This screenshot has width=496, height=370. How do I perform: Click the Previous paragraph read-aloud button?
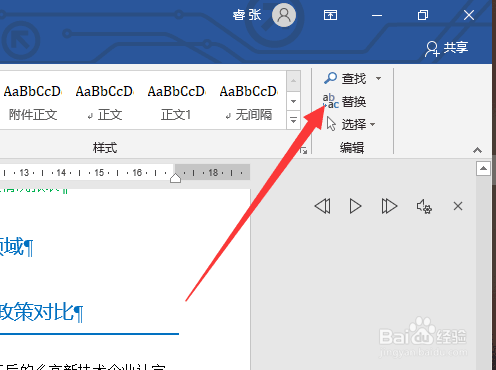coord(323,206)
